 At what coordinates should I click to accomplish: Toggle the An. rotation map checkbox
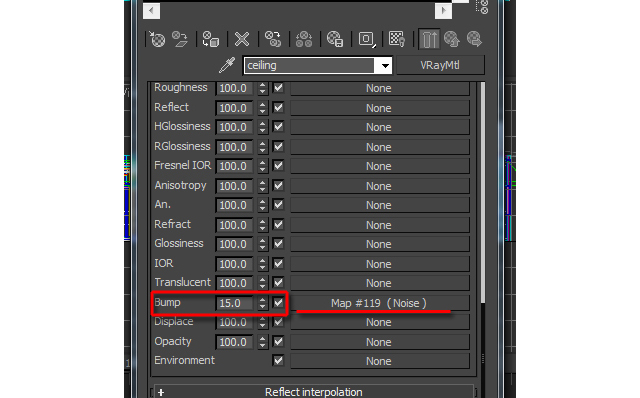(278, 205)
